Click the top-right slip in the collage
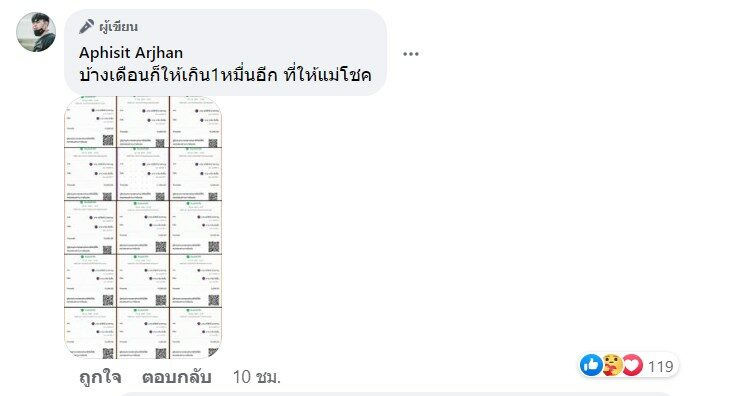The height and width of the screenshot is (396, 730). [196, 121]
